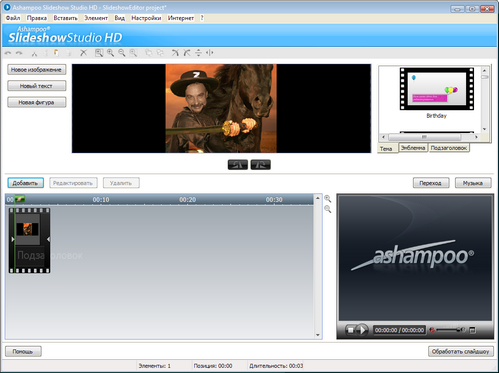Image resolution: width=499 pixels, height=373 pixels.
Task: Select the Birthday theme thumbnail
Action: pyautogui.click(x=437, y=89)
